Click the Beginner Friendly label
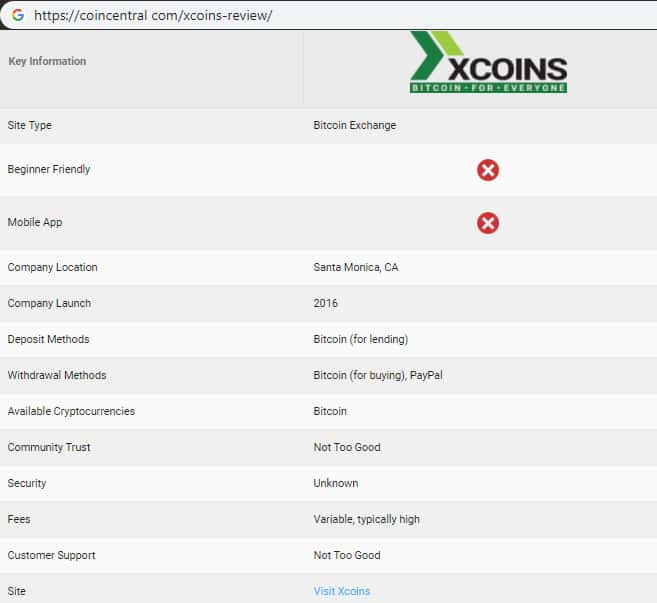657x603 pixels. coord(49,169)
